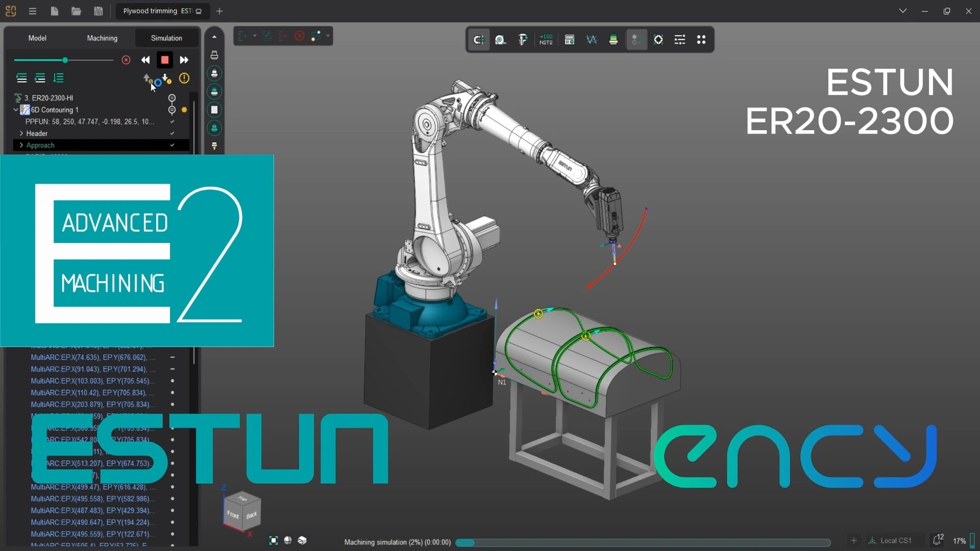980x551 pixels.
Task: Click the yellow warning exclamation icon
Action: pyautogui.click(x=184, y=79)
